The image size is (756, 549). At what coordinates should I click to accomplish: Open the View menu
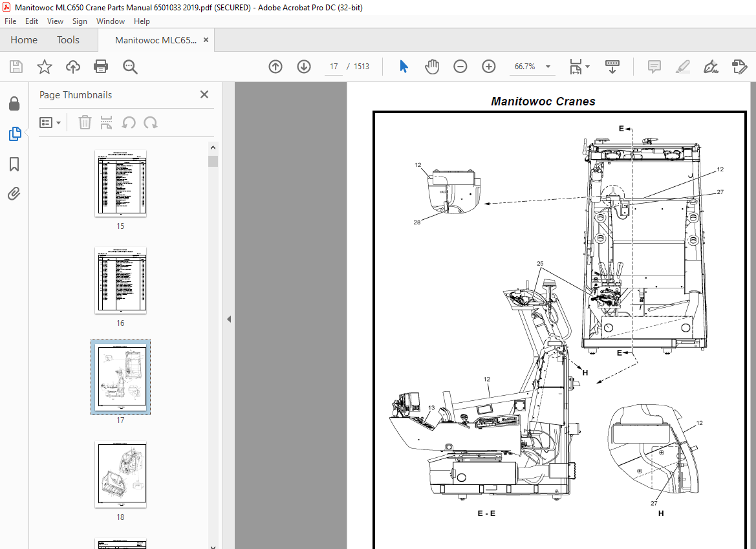pos(55,21)
